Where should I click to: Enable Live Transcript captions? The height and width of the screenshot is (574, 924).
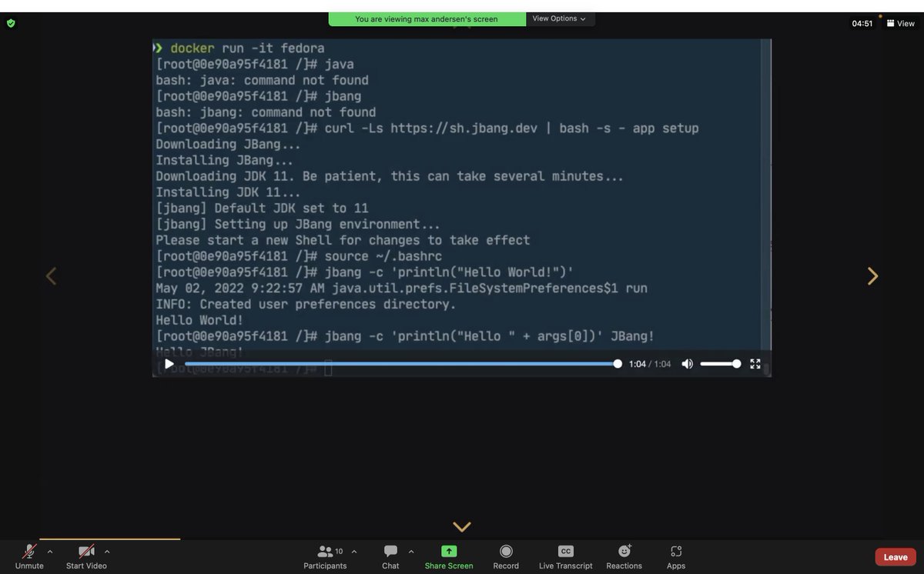point(565,556)
